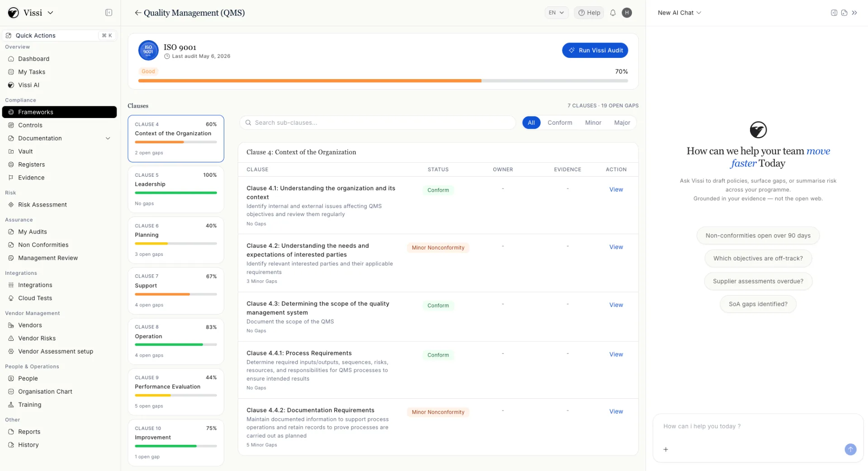Click the ISO 9001 70% progress bar
The height and width of the screenshot is (471, 868).
tap(383, 81)
